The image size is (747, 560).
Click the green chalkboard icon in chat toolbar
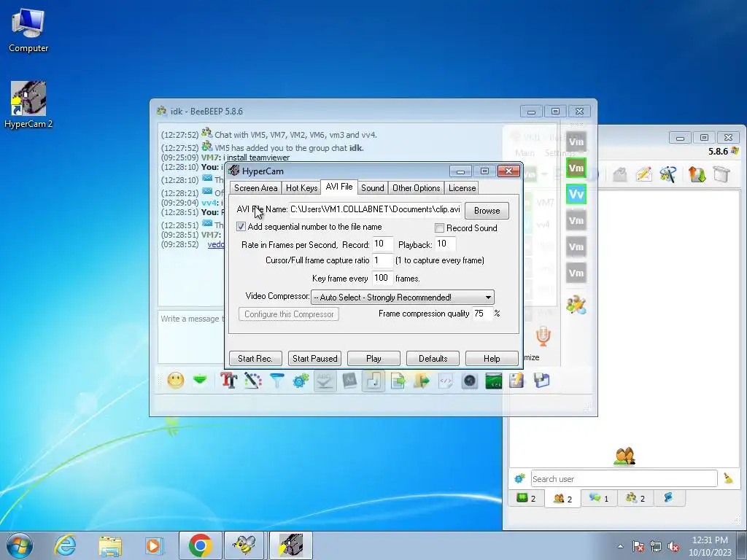pyautogui.click(x=494, y=381)
